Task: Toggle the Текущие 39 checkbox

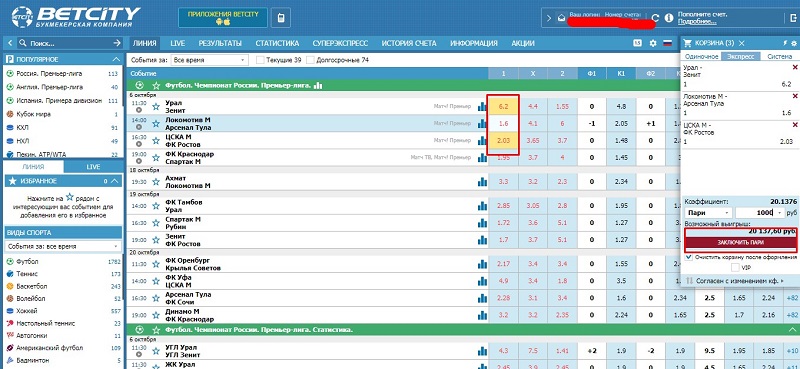Action: click(260, 60)
